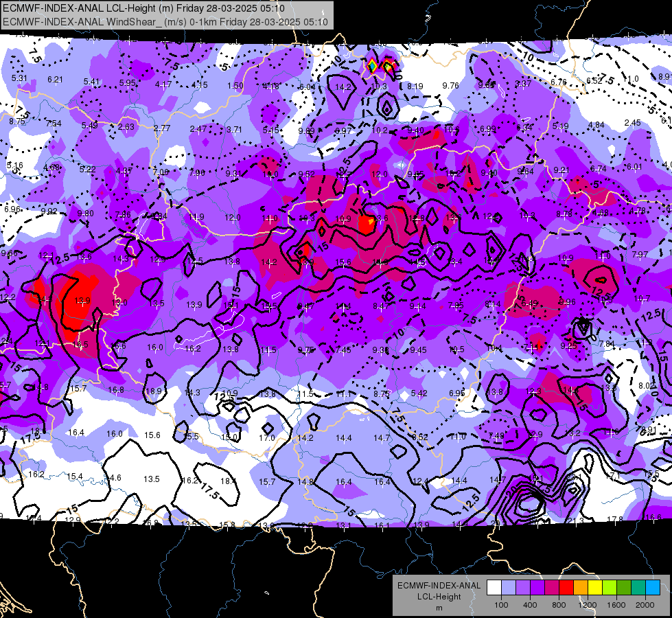The image size is (672, 618).
Task: Click the grid value '17.8'
Action: (x=615, y=519)
